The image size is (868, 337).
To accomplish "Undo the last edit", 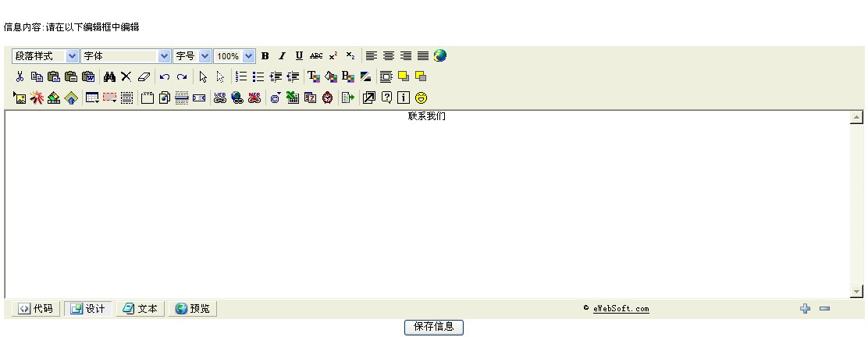I will coord(165,77).
